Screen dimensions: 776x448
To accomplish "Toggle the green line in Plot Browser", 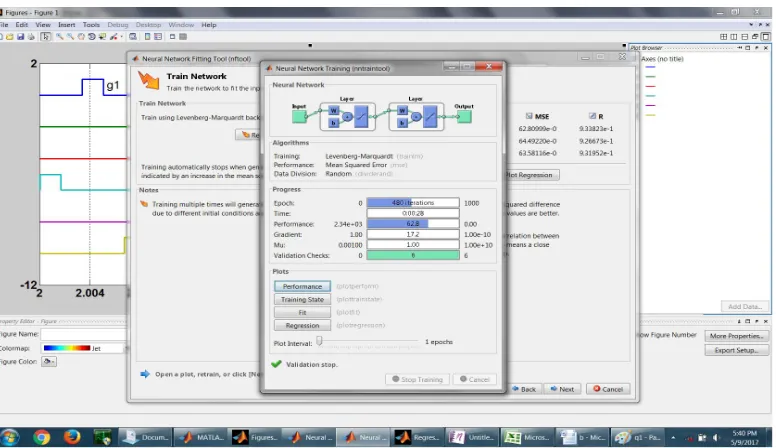I will 650,77.
